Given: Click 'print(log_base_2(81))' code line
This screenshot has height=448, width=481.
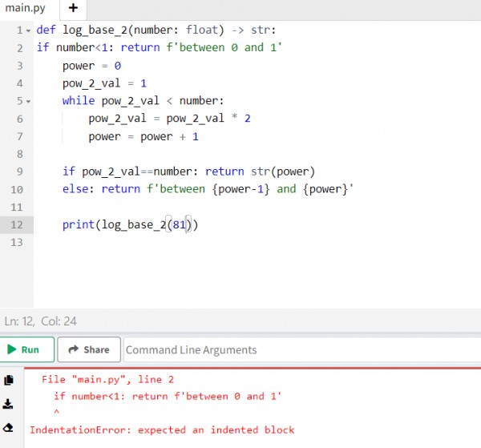Looking at the screenshot, I should point(131,224).
